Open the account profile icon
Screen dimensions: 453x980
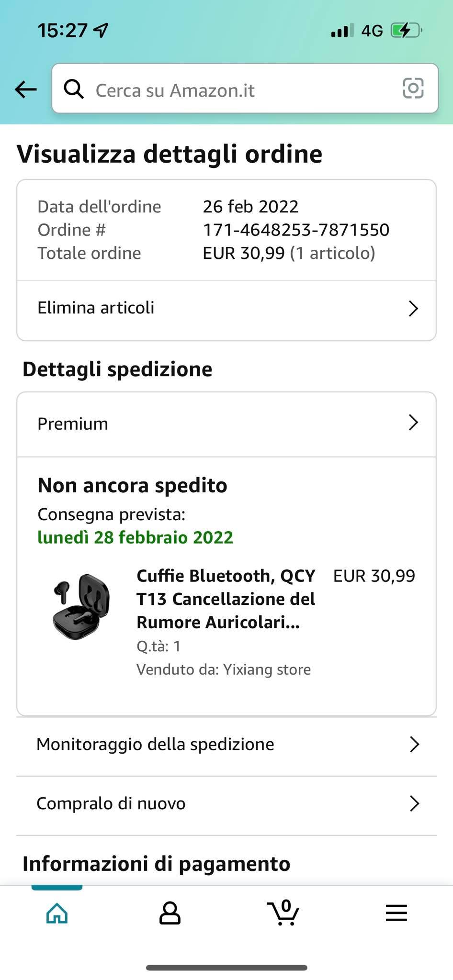170,913
